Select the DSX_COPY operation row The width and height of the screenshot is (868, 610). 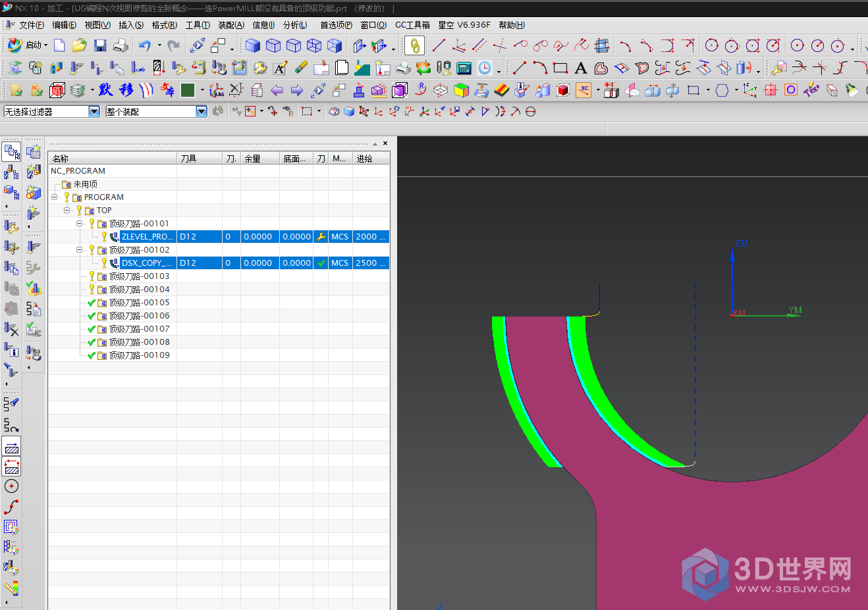click(219, 263)
